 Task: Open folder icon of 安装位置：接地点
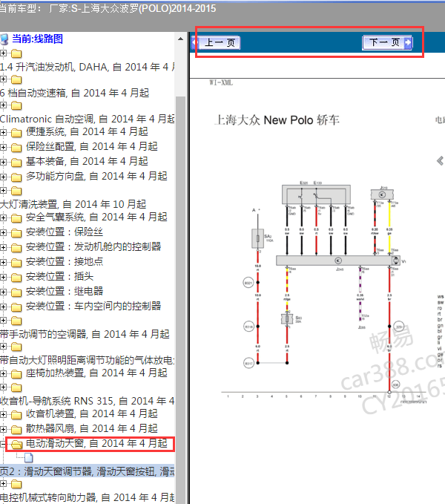pyautogui.click(x=16, y=262)
